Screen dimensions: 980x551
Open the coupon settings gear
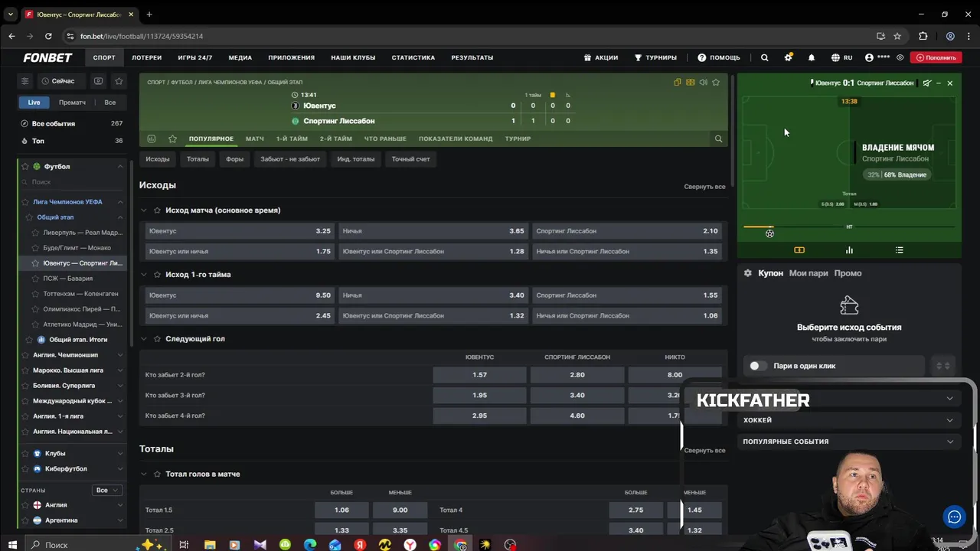(748, 273)
